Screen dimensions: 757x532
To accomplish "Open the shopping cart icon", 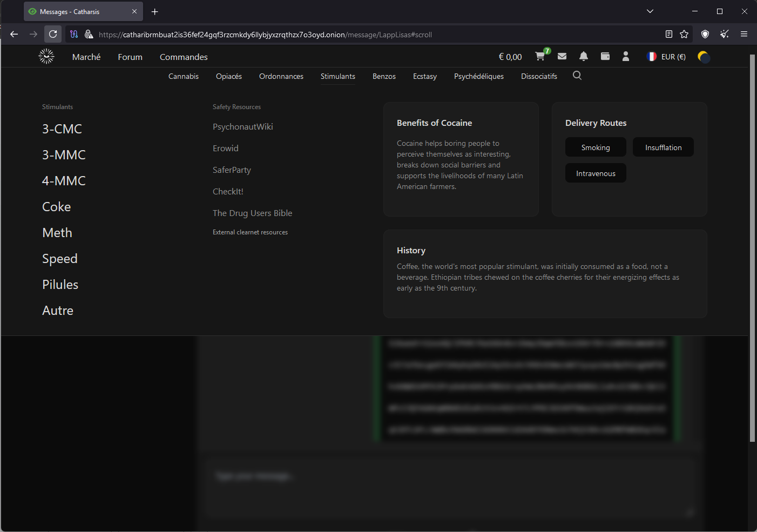I will (540, 57).
